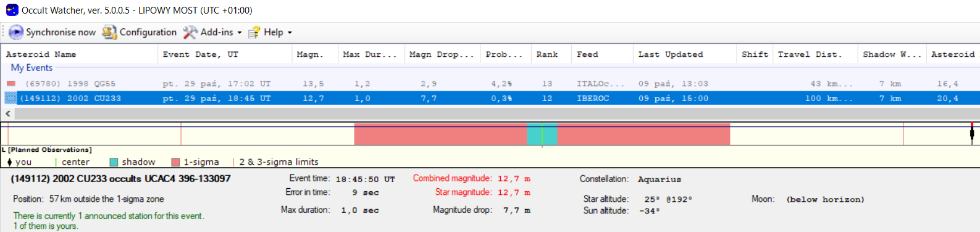Click the Constellation value Aquarius
The image size is (980, 232).
(x=660, y=180)
